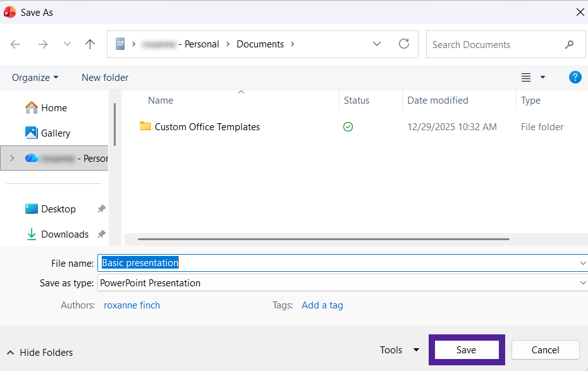The width and height of the screenshot is (588, 371).
Task: Open the Custom Office Templates folder
Action: tap(207, 127)
